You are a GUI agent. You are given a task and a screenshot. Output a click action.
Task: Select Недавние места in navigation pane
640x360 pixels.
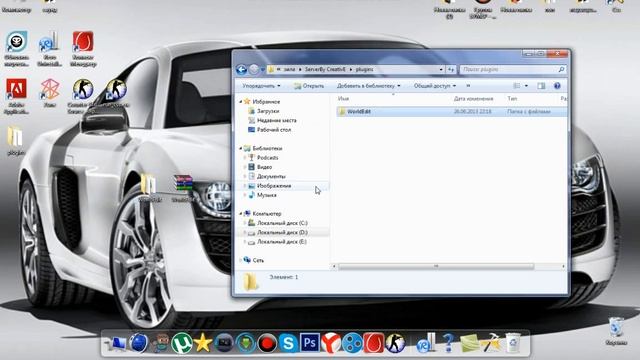tap(276, 120)
